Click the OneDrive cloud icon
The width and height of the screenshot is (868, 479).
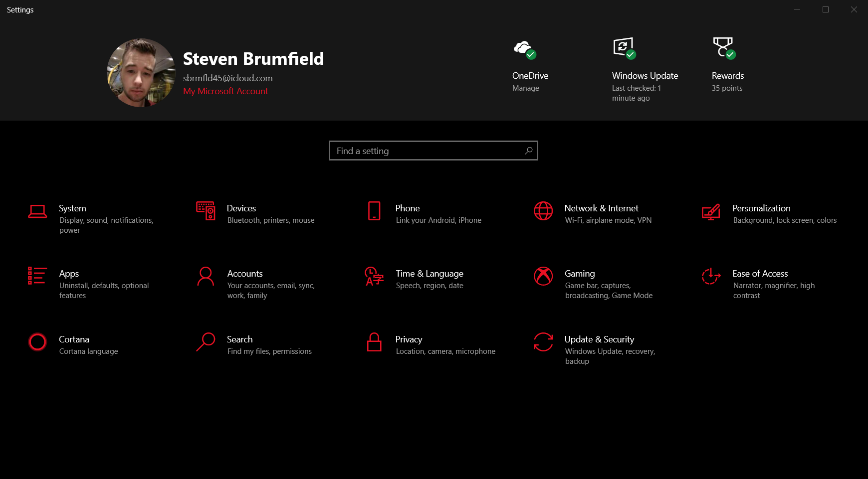point(524,49)
